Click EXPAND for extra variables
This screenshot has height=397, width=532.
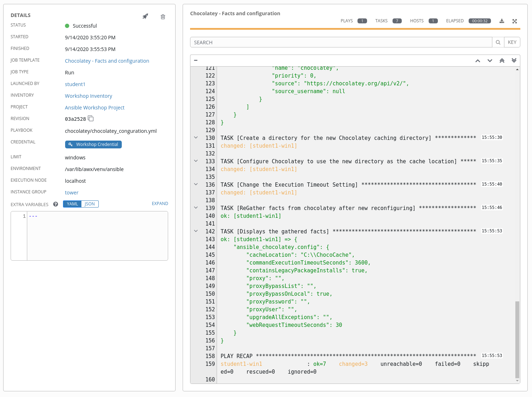(160, 204)
